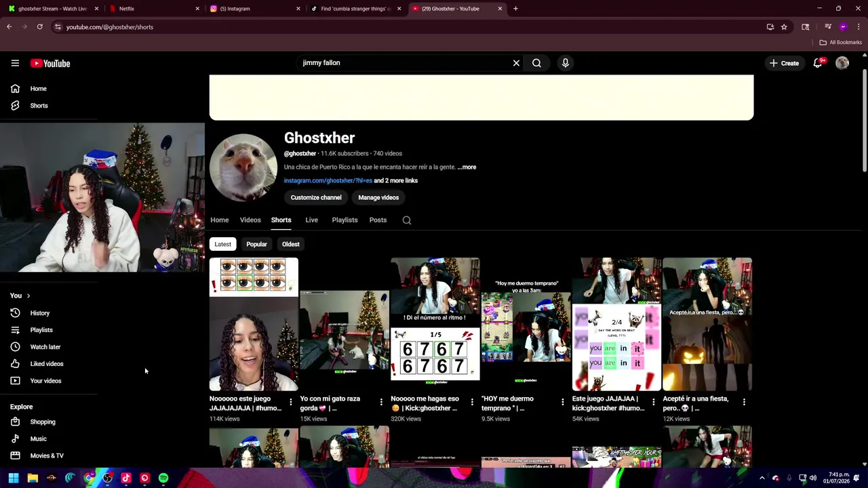Open Shopping under Explore
The width and height of the screenshot is (868, 488).
click(x=42, y=422)
